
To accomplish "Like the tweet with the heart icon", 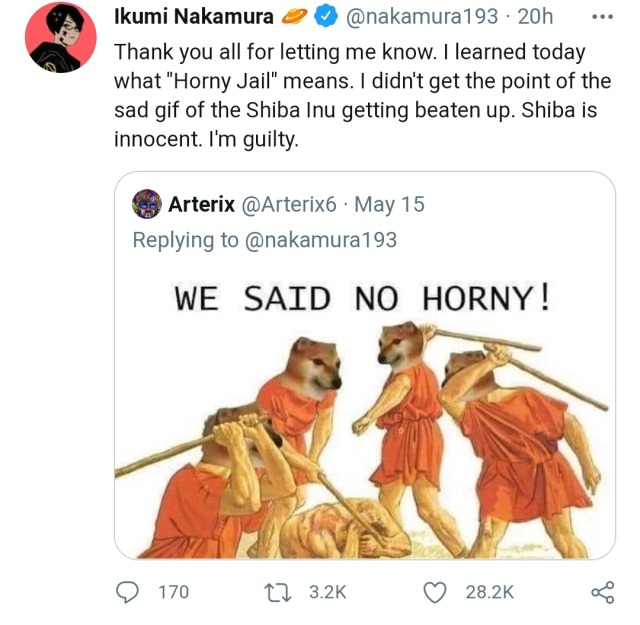I will (x=434, y=592).
